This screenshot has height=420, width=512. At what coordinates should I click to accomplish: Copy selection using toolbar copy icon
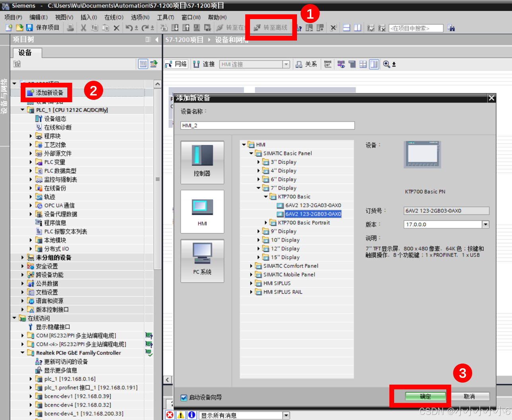(x=94, y=28)
